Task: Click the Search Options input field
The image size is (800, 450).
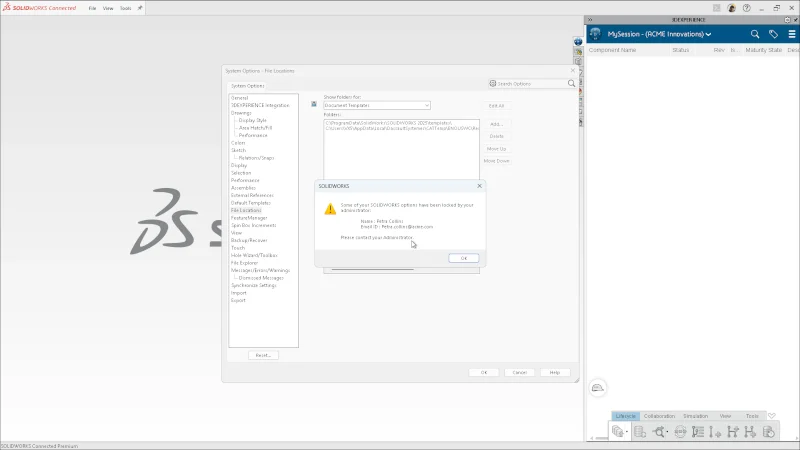Action: click(x=531, y=84)
